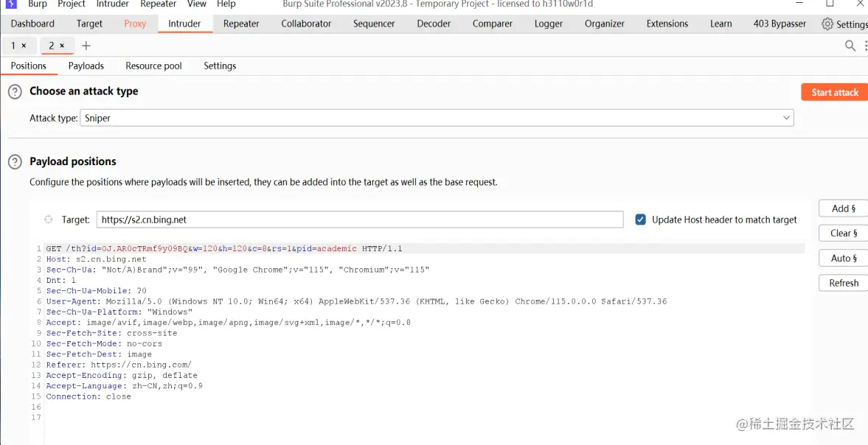
Task: Click the target crosshair icon
Action: point(49,220)
